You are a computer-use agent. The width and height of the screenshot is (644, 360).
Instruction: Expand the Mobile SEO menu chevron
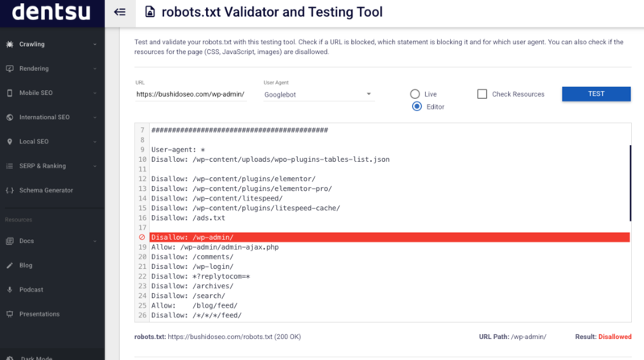tap(95, 93)
